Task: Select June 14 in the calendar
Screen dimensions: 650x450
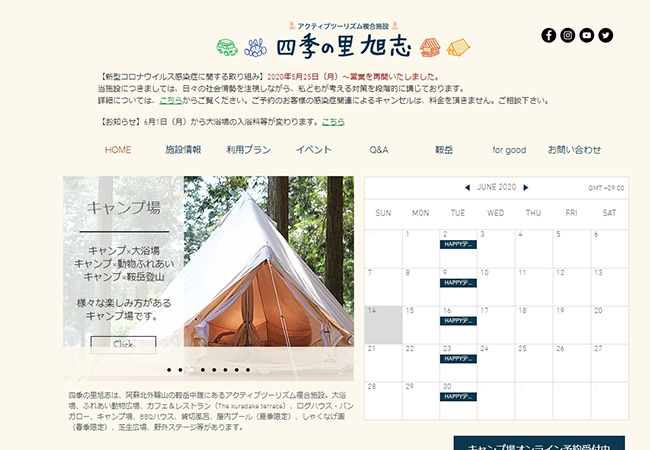Action: click(x=383, y=323)
